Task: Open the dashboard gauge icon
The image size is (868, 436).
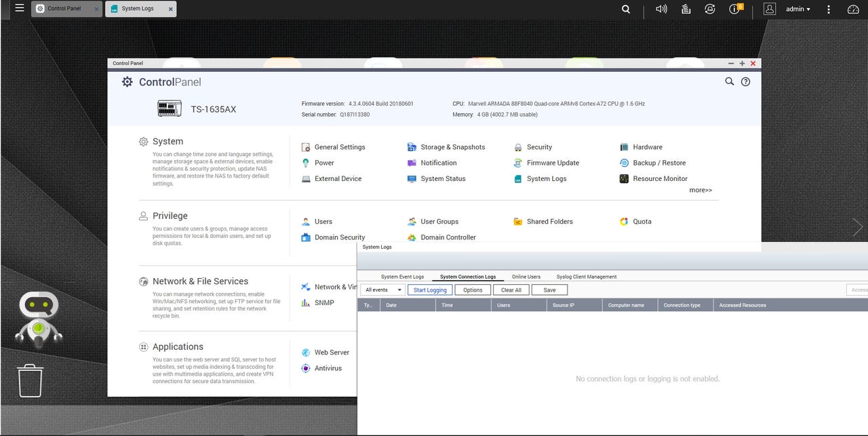Action: coord(853,9)
